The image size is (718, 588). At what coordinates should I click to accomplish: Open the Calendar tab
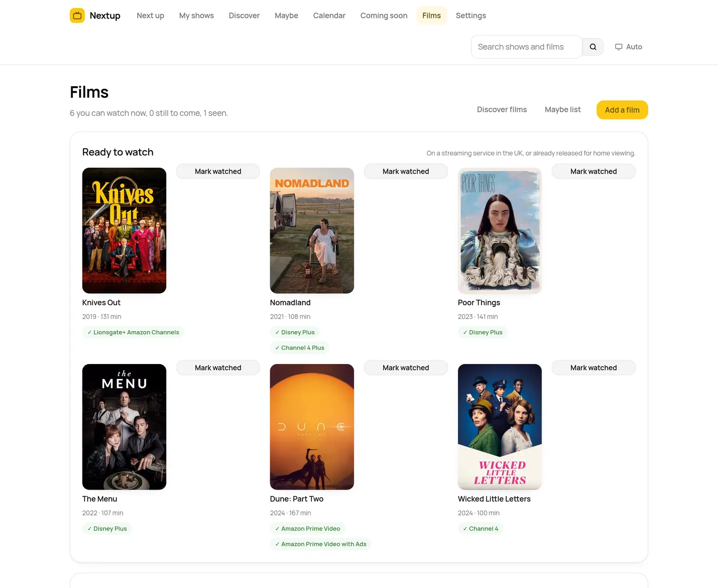click(329, 15)
